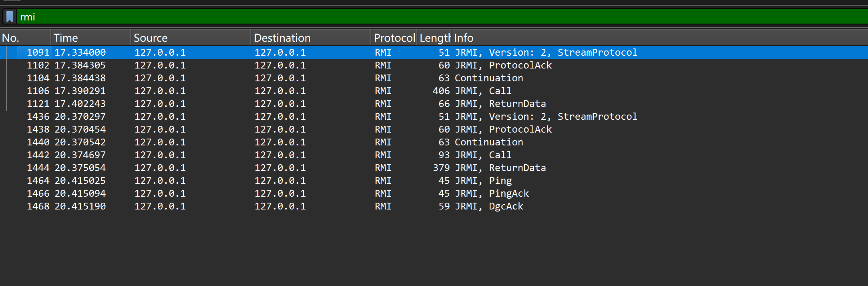Click the rmi display filter field
This screenshot has width=868, height=286.
pyautogui.click(x=400, y=17)
